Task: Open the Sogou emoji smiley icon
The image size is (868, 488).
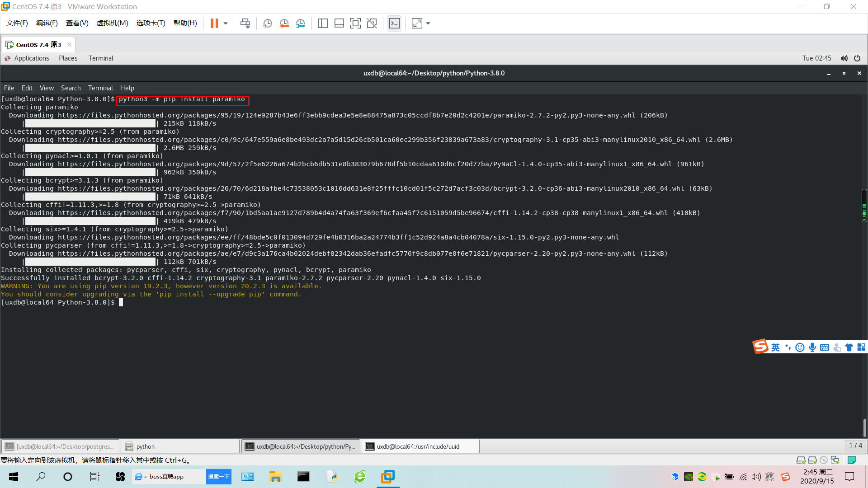Action: tap(800, 347)
